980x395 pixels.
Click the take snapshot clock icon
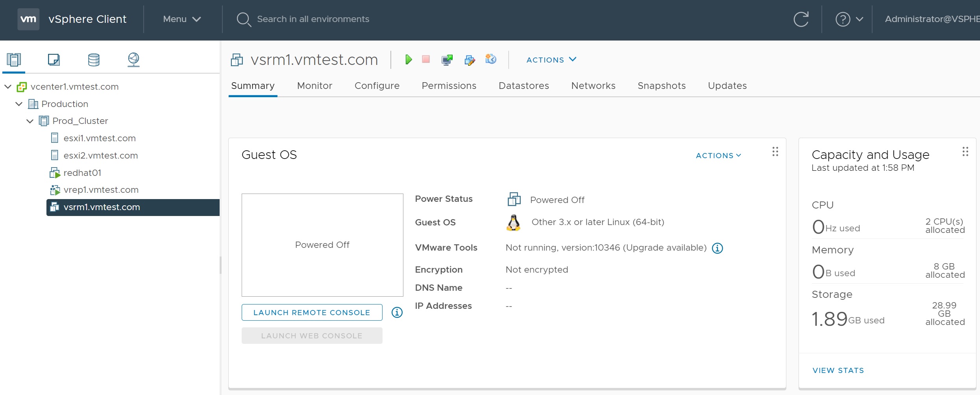(x=491, y=59)
